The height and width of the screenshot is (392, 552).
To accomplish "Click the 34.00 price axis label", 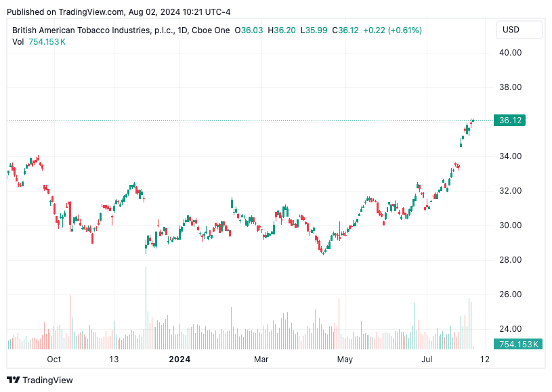I will point(510,156).
